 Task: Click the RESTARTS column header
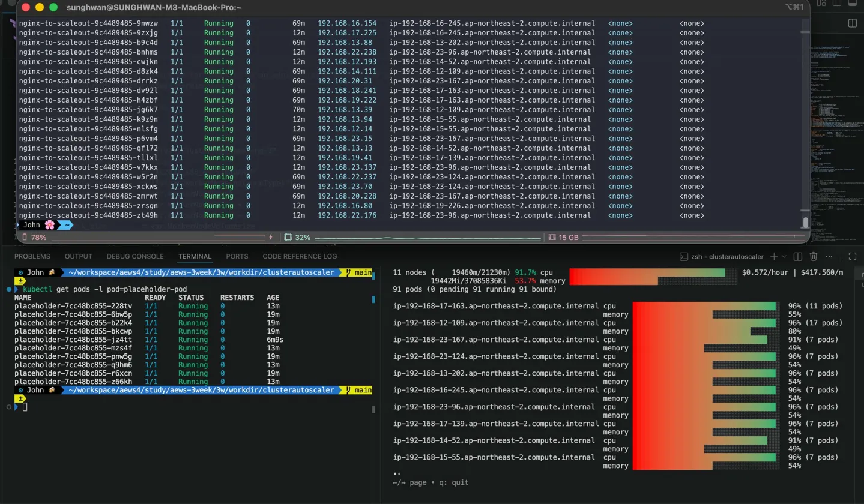[238, 298]
